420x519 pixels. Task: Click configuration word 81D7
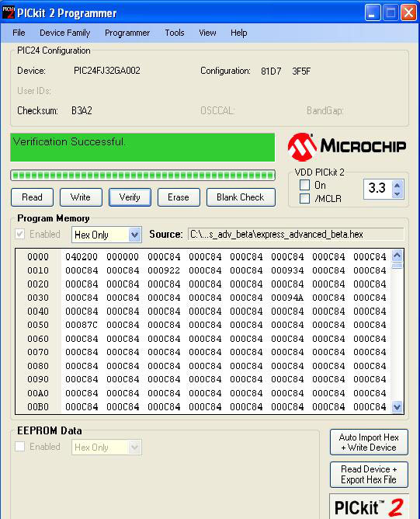pos(271,71)
